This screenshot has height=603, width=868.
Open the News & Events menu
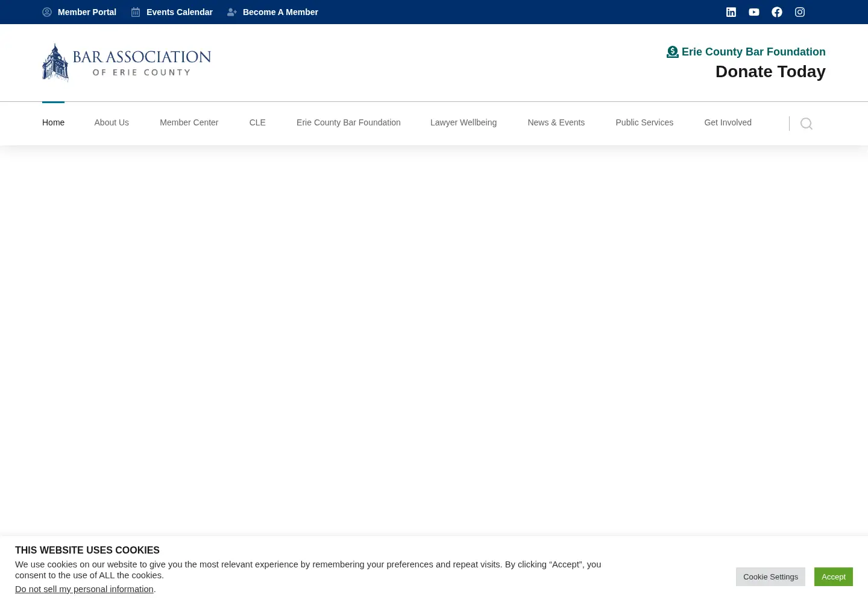[x=556, y=122]
